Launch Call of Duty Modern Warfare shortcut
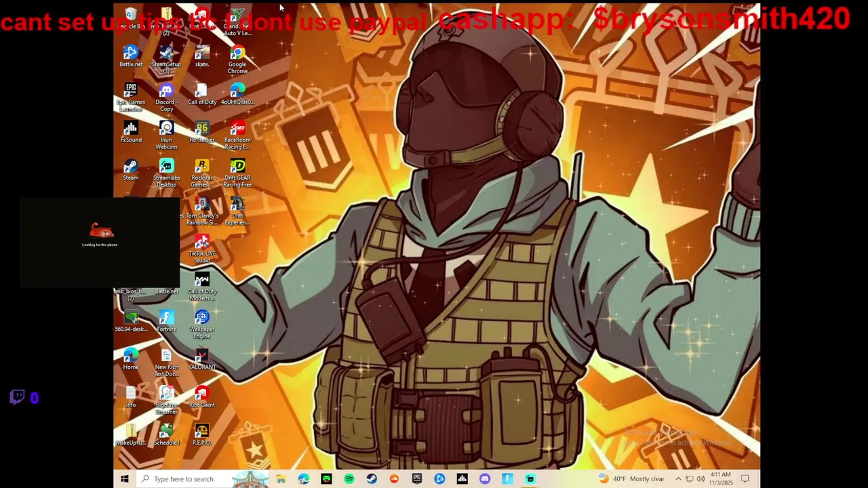This screenshot has height=488, width=868. point(201,287)
